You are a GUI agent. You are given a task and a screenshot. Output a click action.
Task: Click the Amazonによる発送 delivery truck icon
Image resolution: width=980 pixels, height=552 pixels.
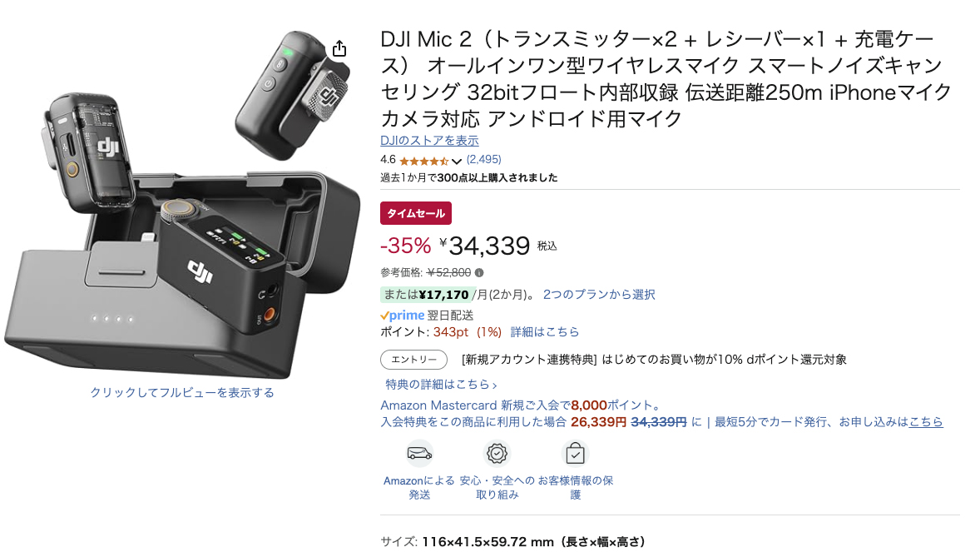point(419,453)
